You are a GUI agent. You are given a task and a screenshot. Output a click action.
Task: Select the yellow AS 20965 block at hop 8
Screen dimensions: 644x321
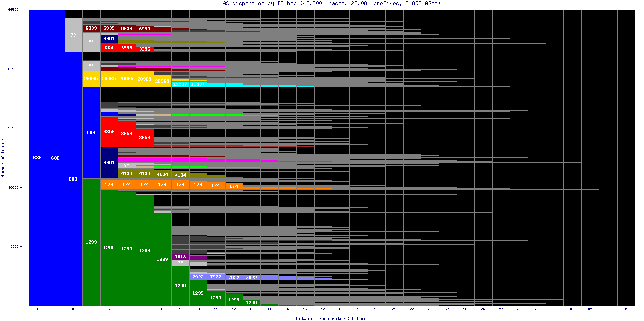click(x=163, y=81)
